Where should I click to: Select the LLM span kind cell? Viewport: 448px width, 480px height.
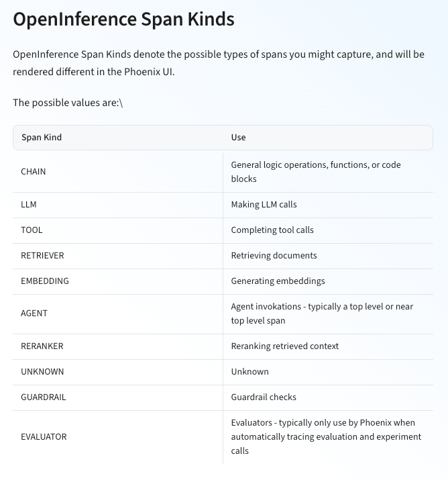(x=29, y=204)
